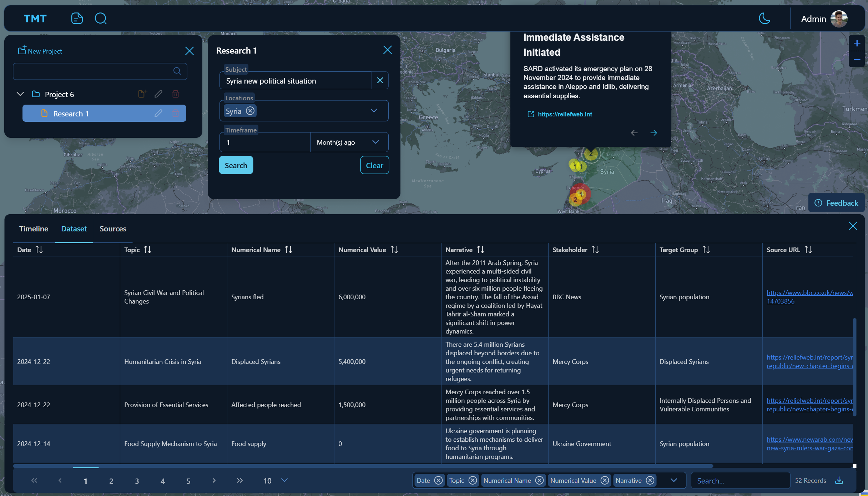Click the dataset Search input field

[740, 480]
